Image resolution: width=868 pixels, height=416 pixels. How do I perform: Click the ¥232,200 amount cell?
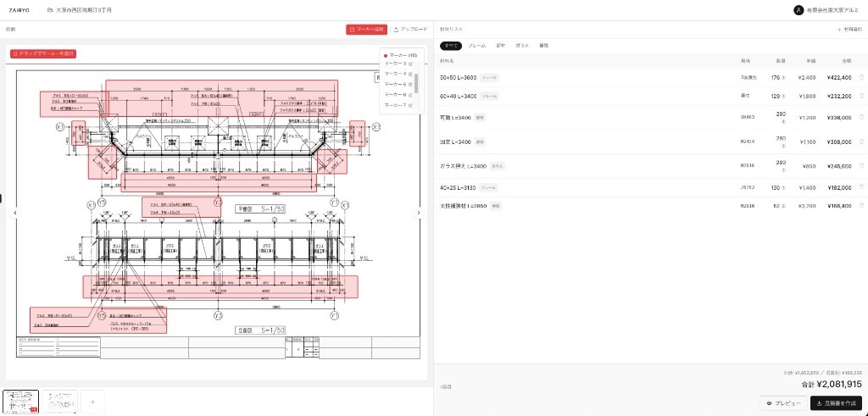839,97
